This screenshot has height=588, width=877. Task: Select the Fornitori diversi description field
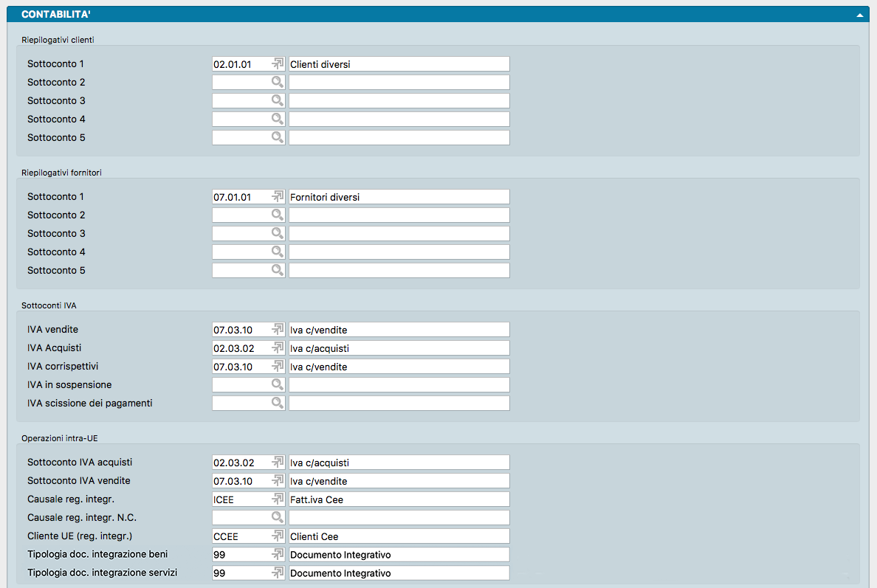(x=399, y=197)
